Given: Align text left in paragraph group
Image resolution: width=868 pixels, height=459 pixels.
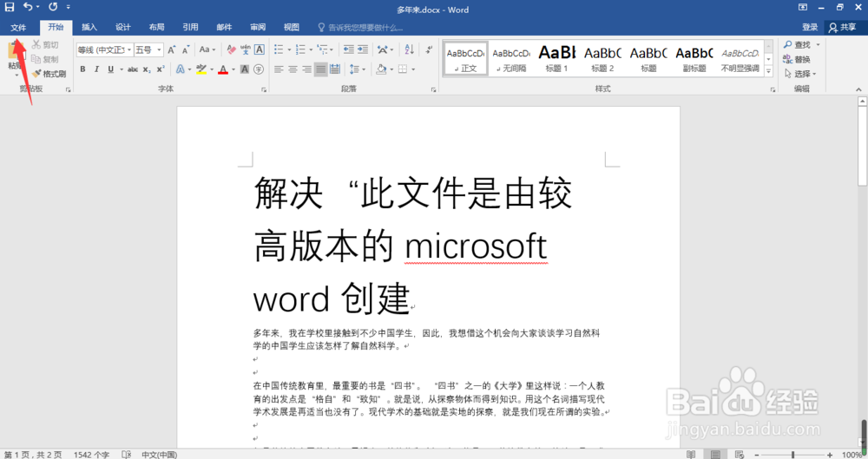Looking at the screenshot, I should point(279,69).
